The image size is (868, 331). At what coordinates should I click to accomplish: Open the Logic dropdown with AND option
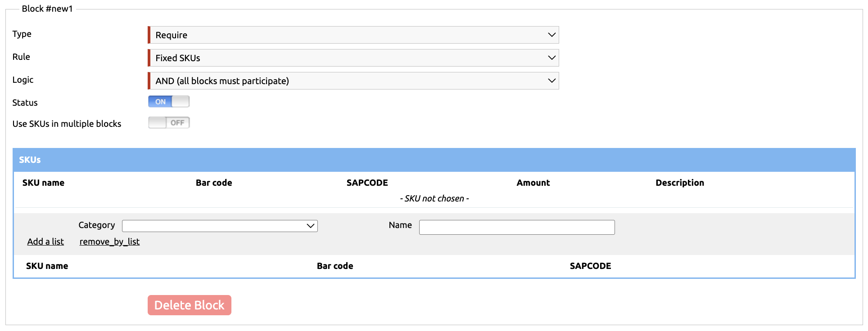click(x=353, y=81)
